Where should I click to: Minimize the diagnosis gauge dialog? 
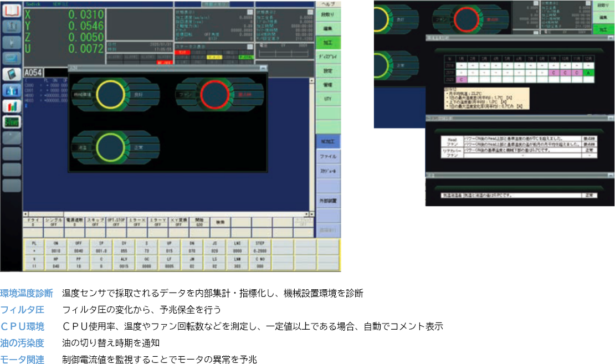pos(263,68)
